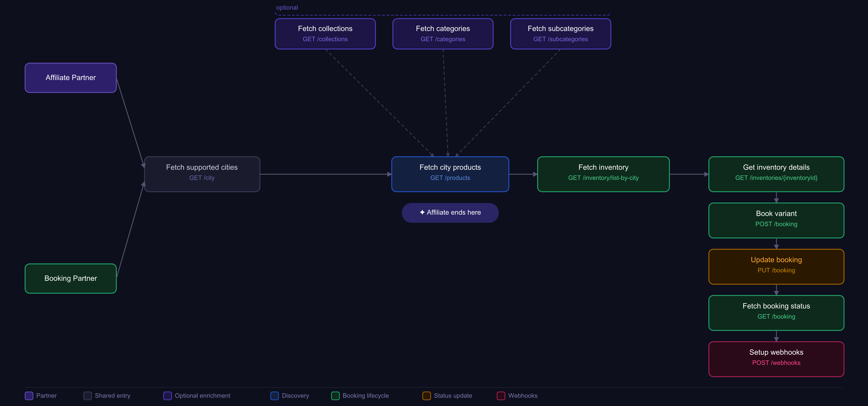Click the Optional enrichment legend swatch
Image resolution: width=868 pixels, height=406 pixels.
pos(167,395)
